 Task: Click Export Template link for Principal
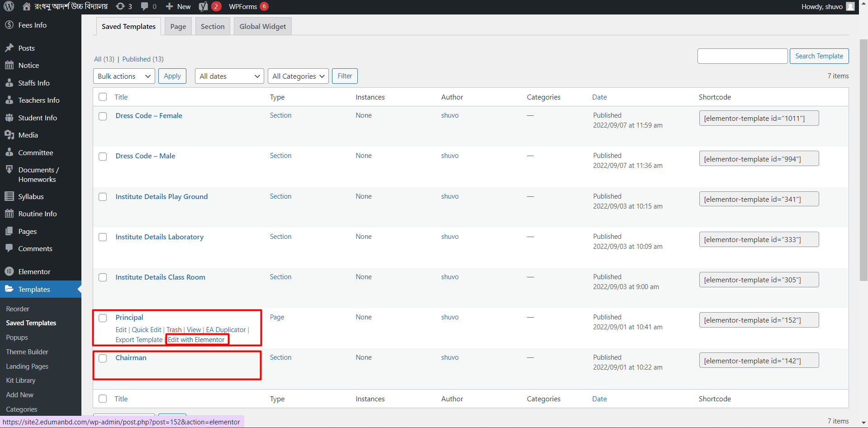[139, 340]
